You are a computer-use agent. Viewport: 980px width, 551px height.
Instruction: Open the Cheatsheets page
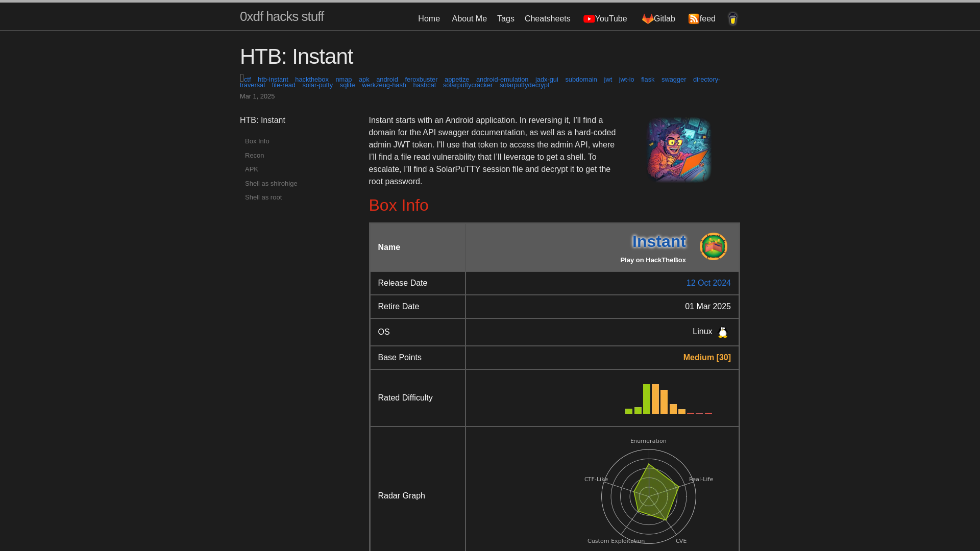(548, 19)
